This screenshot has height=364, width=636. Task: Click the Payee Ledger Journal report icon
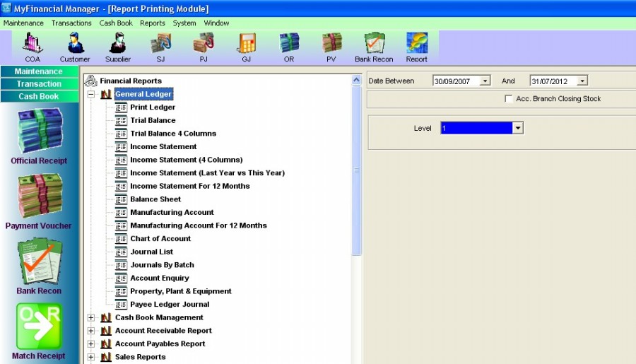click(121, 305)
